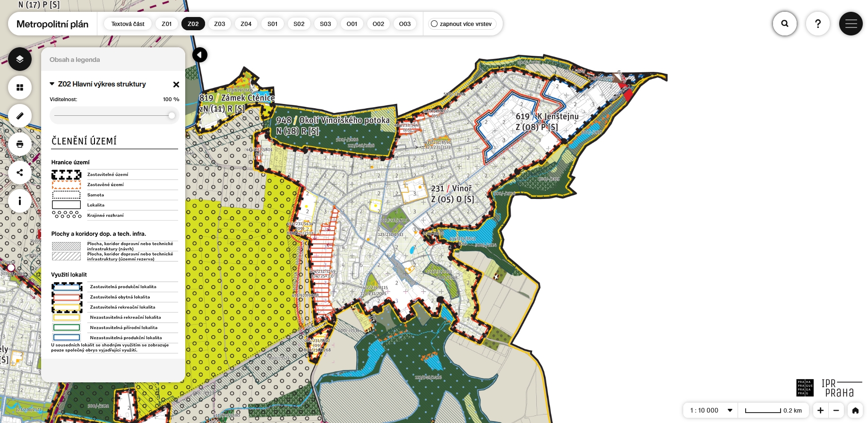
Task: Select the S01 drawing tab
Action: click(x=273, y=24)
